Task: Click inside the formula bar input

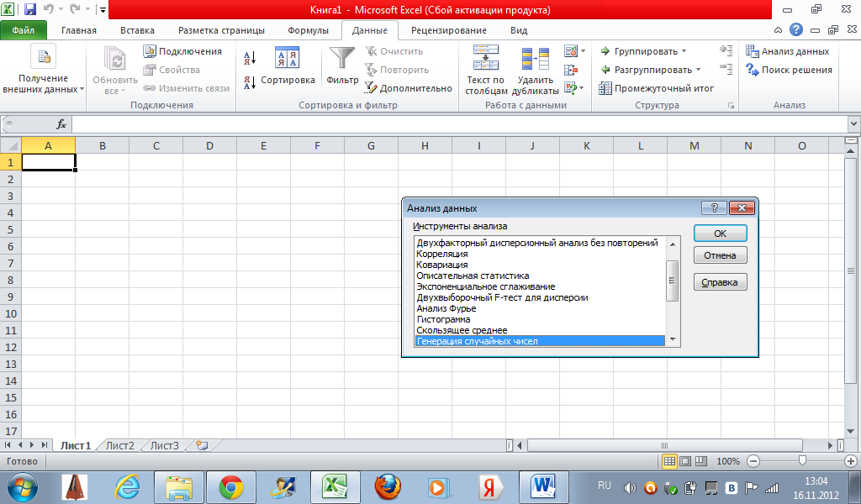Action: click(x=460, y=124)
